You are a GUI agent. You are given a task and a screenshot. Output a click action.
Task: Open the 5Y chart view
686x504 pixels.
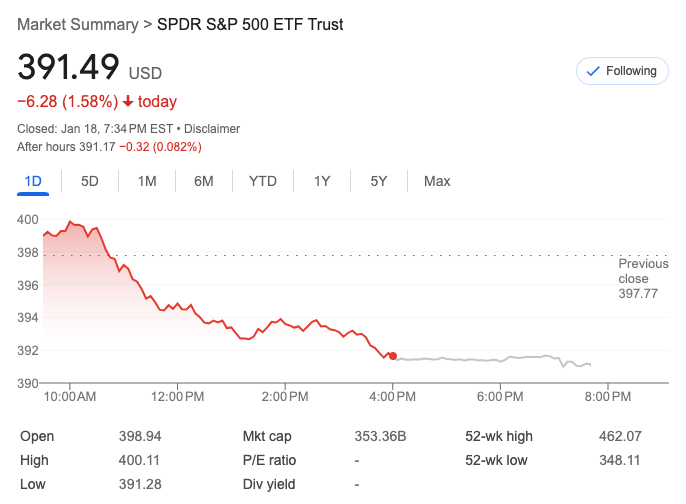[x=379, y=181]
